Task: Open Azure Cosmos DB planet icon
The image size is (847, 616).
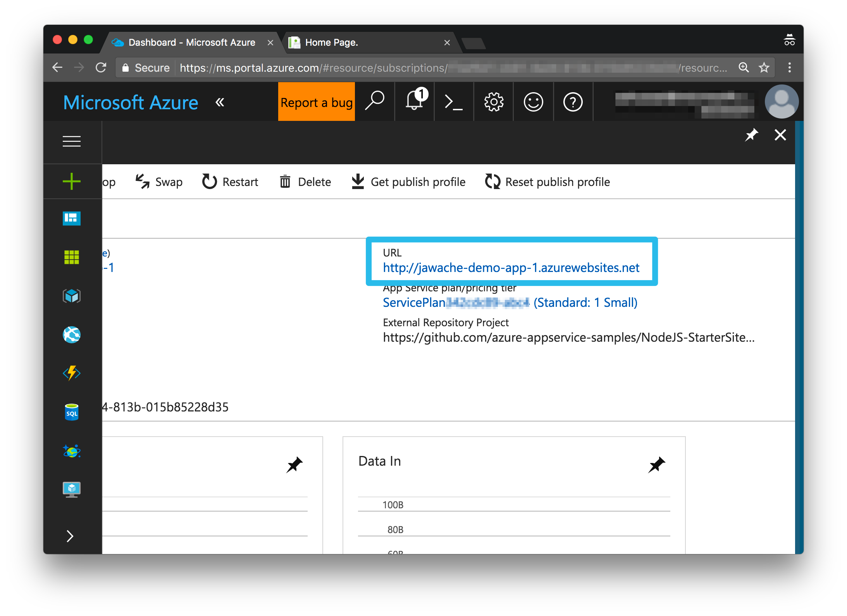Action: pyautogui.click(x=72, y=451)
